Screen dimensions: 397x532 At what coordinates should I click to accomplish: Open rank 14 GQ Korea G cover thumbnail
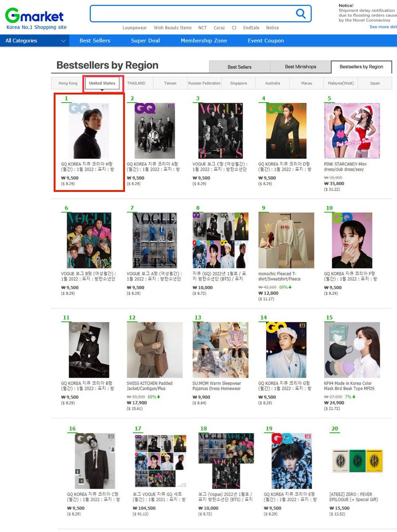(286, 350)
